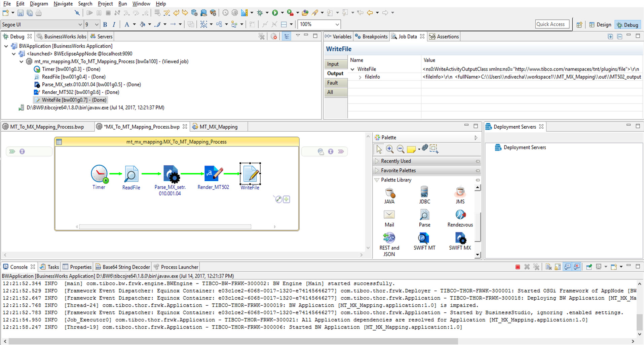This screenshot has height=345, width=644.
Task: Click the Quick Access field
Action: coord(552,24)
